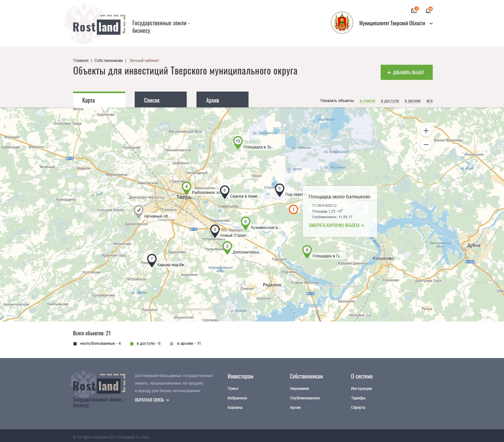Click cadastral number 71:20:010201:2
Viewport: 504px width, 442px height.
pyautogui.click(x=324, y=206)
